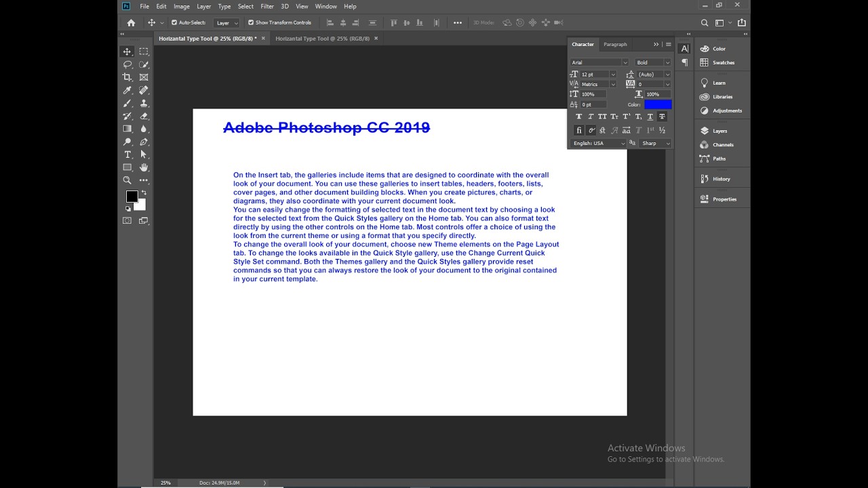Select the Crop tool
The height and width of the screenshot is (488, 868).
127,77
